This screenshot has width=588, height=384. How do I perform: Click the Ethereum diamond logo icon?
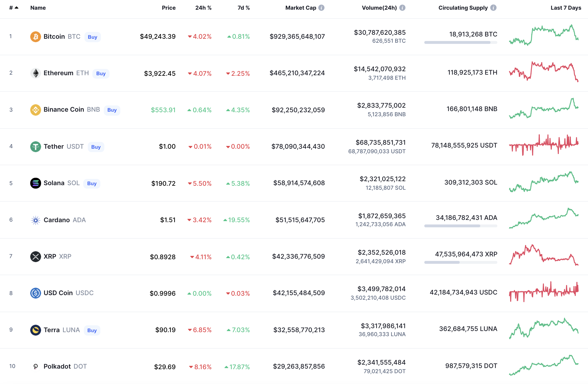pos(35,73)
